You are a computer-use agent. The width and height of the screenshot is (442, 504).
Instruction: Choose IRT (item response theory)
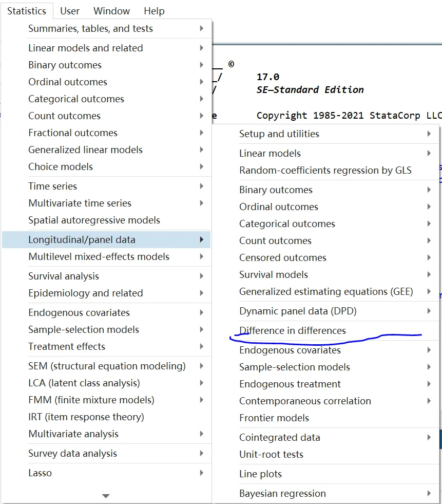106,417
